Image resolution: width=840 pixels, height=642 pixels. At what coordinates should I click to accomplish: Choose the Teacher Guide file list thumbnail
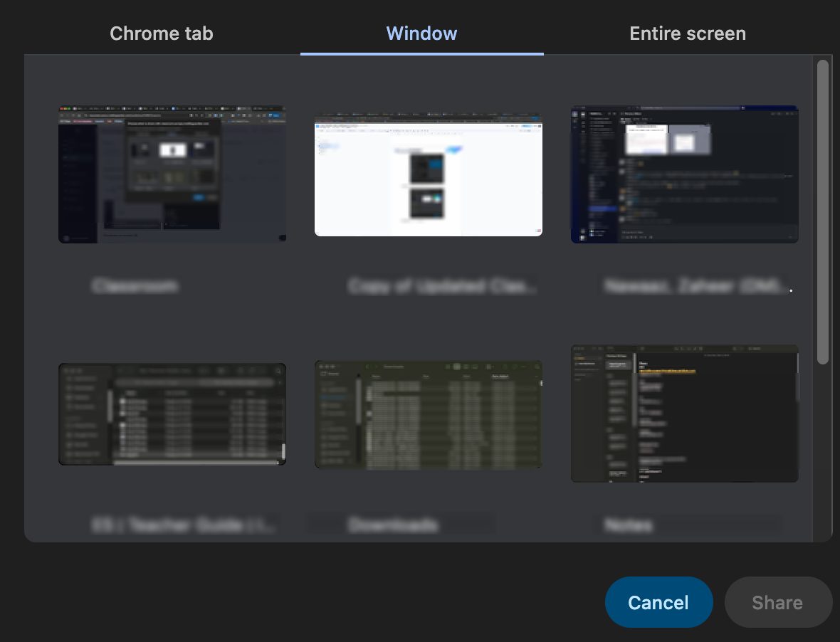[172, 414]
